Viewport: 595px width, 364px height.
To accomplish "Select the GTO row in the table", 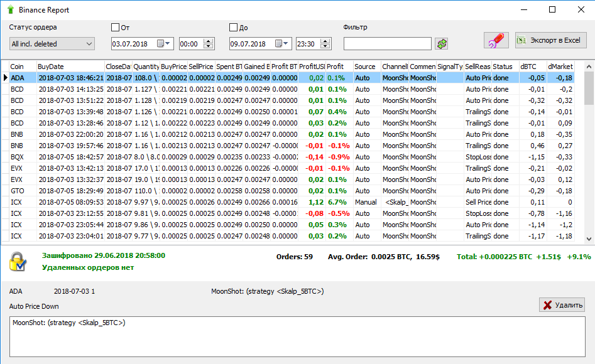I will 292,191.
